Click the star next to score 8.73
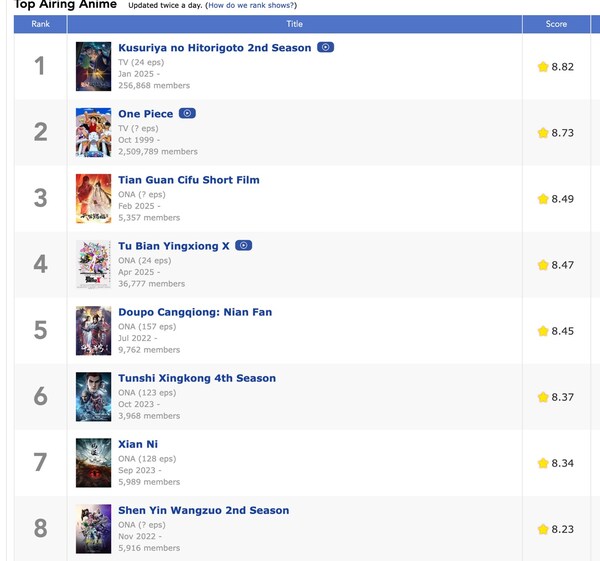Screen dimensions: 600x561 pyautogui.click(x=543, y=133)
